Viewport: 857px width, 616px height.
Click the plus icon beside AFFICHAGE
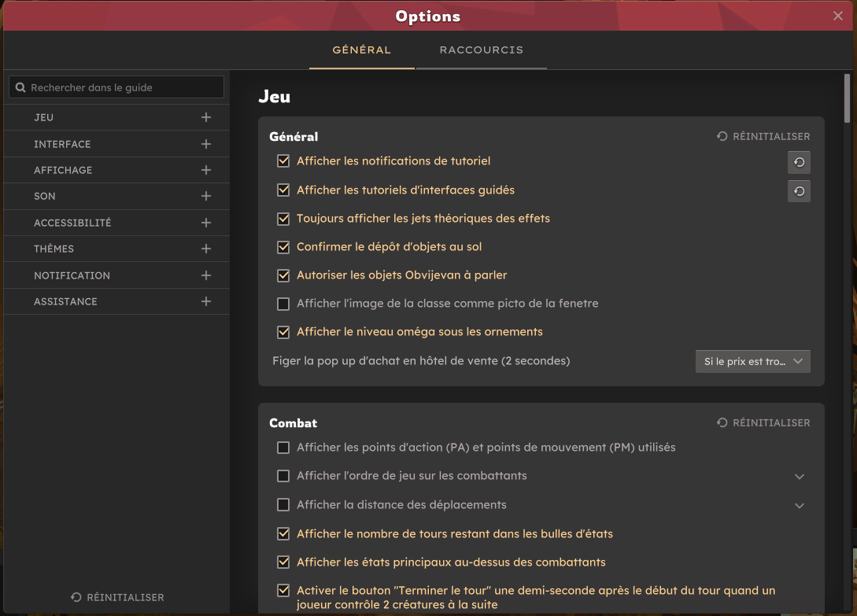point(206,170)
